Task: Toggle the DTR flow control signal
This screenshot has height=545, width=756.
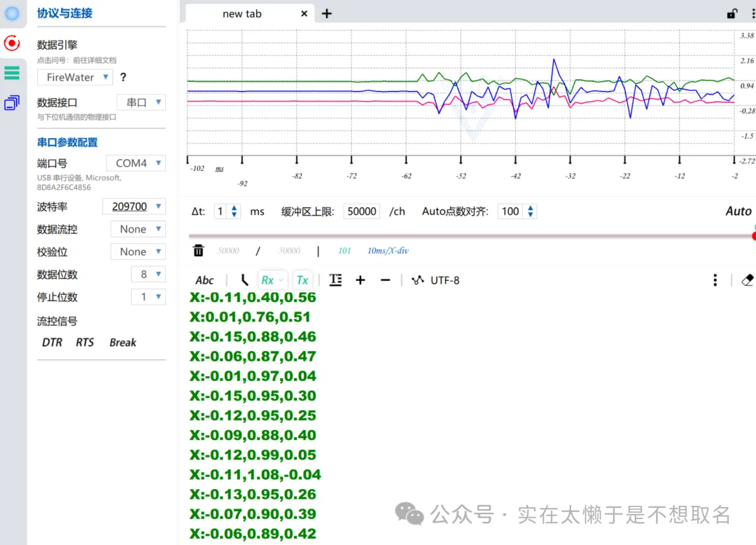Action: point(52,343)
